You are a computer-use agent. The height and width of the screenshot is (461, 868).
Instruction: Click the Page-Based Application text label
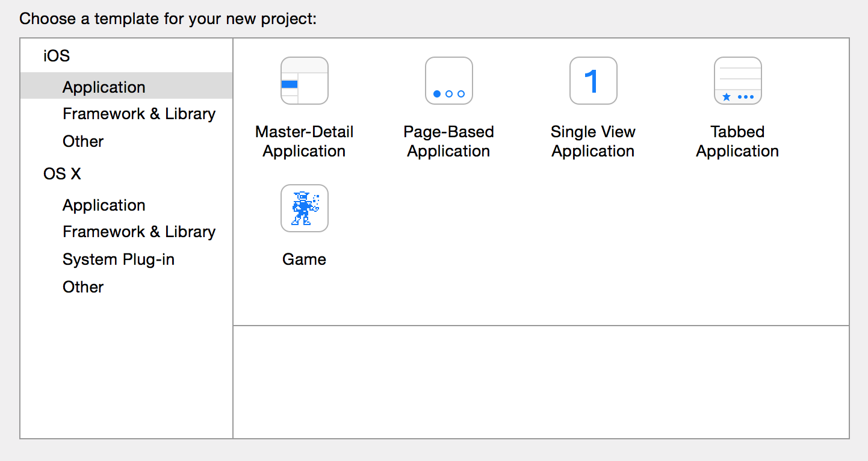pyautogui.click(x=449, y=141)
